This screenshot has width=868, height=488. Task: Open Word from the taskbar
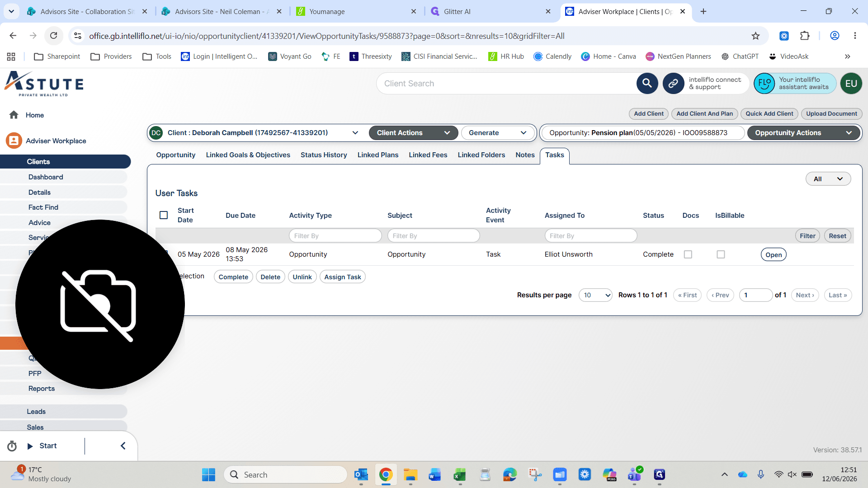[x=435, y=474]
